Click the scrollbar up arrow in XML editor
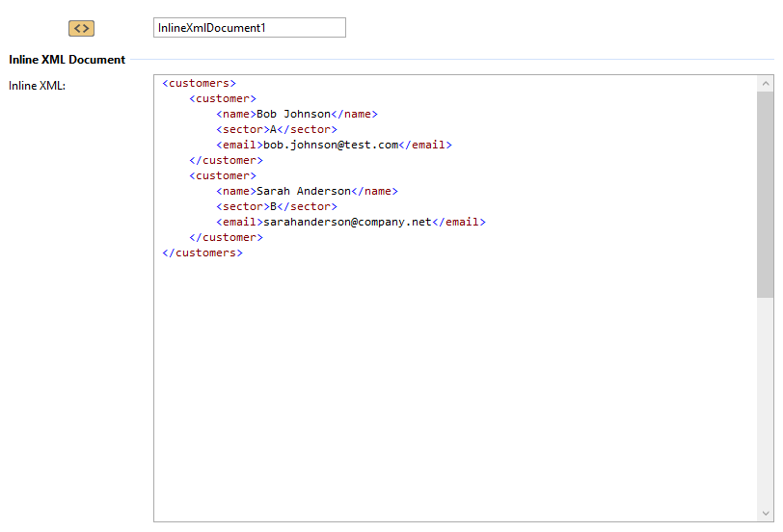 [x=765, y=84]
